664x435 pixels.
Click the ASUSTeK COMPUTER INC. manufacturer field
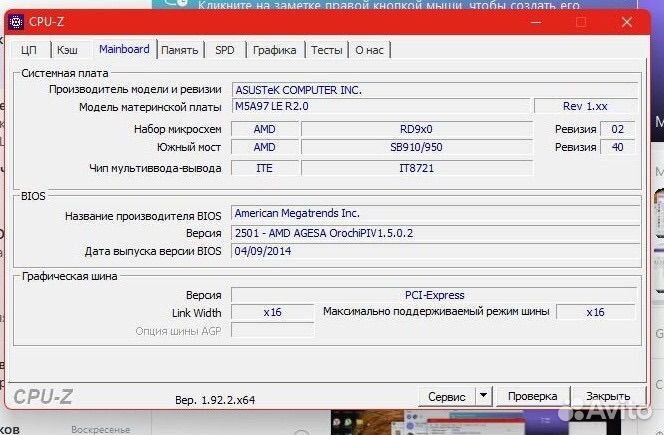point(435,90)
